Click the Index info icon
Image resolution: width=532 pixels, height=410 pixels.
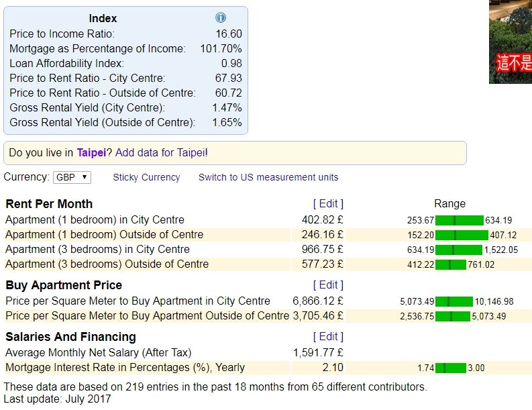coord(221,18)
